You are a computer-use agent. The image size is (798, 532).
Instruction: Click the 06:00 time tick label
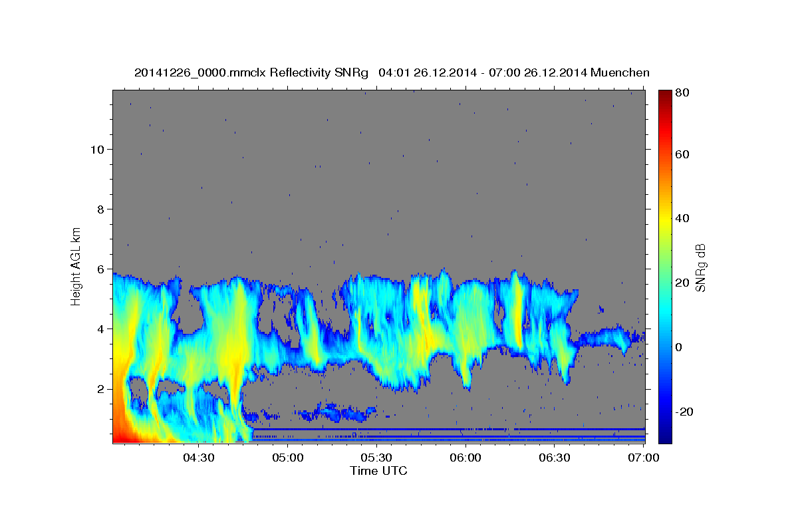[465, 458]
